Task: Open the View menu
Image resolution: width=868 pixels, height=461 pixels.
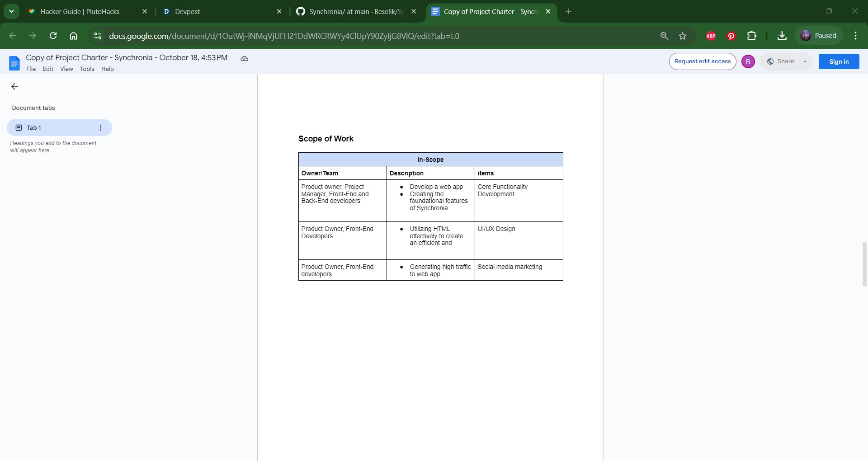Action: [66, 69]
